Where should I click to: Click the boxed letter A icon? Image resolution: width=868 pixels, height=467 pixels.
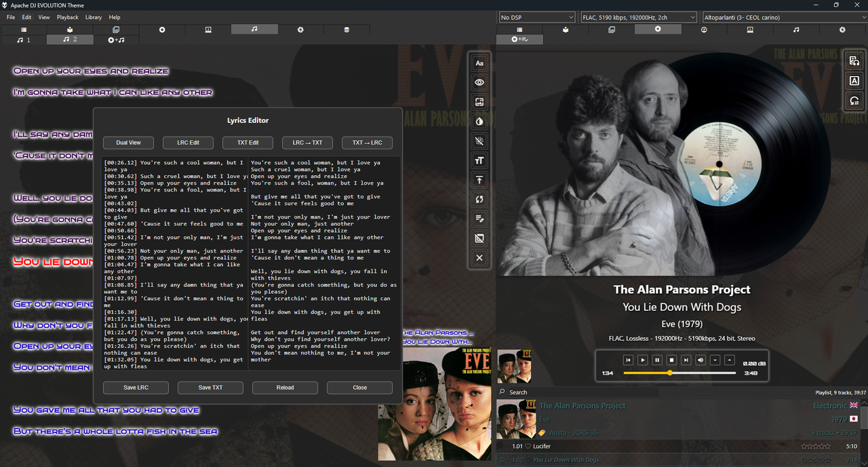pyautogui.click(x=854, y=81)
